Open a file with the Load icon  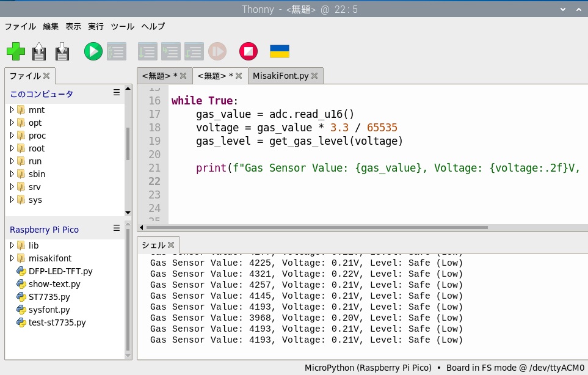click(x=39, y=51)
